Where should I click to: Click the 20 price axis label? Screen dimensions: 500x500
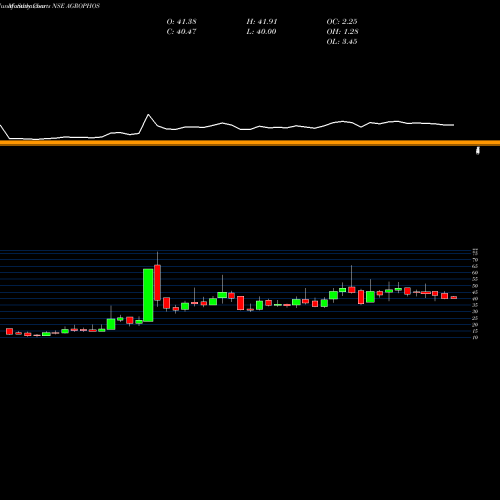pyautogui.click(x=475, y=325)
